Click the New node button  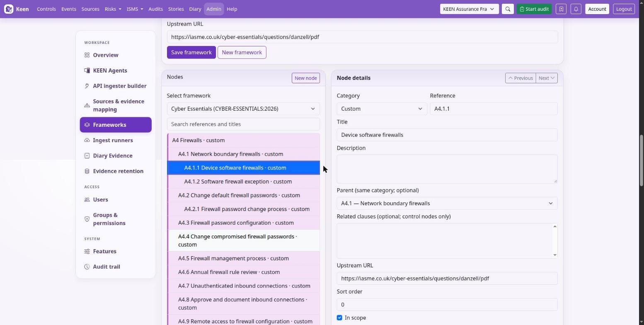tap(306, 78)
